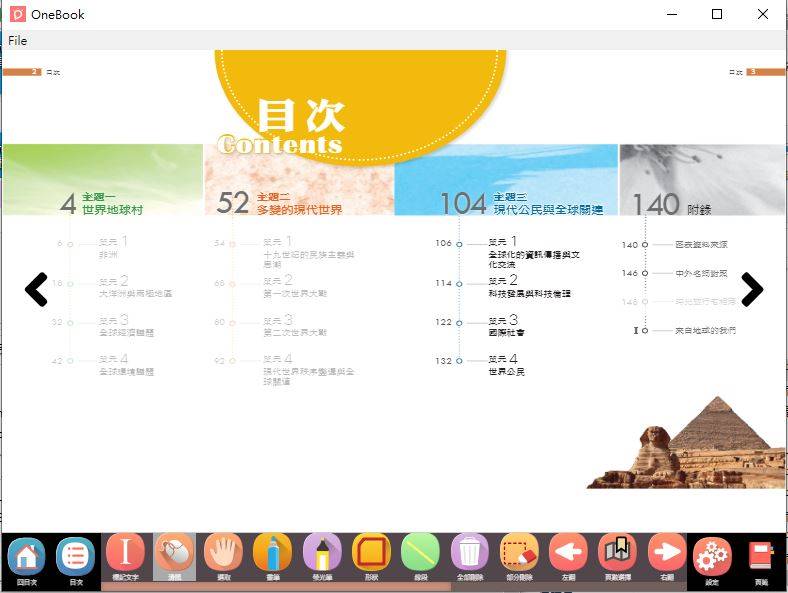Image resolution: width=788 pixels, height=593 pixels.
Task: Click the Contents title circle
Action: tap(360, 107)
